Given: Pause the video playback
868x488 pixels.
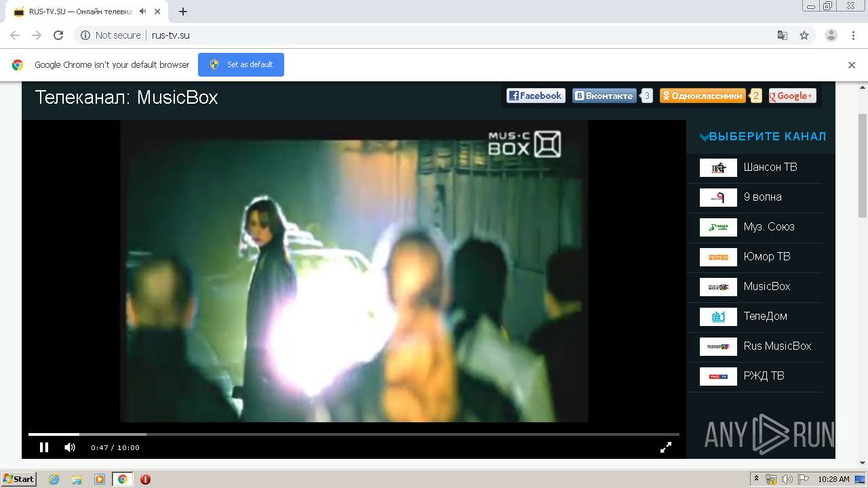Looking at the screenshot, I should click(x=44, y=447).
